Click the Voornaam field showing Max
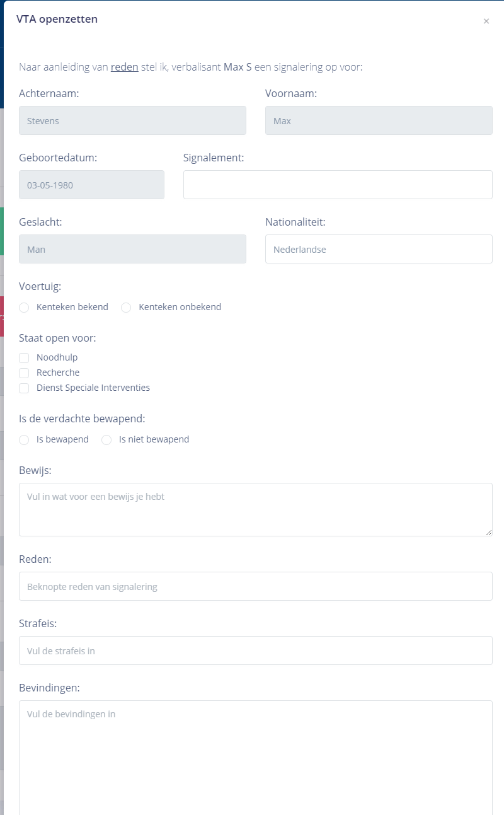 [x=379, y=120]
